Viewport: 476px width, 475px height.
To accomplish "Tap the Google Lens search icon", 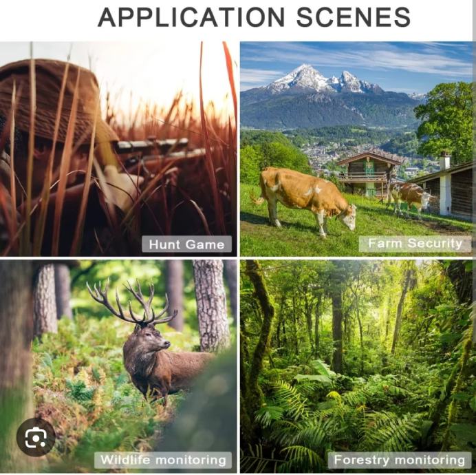I will (x=36, y=437).
